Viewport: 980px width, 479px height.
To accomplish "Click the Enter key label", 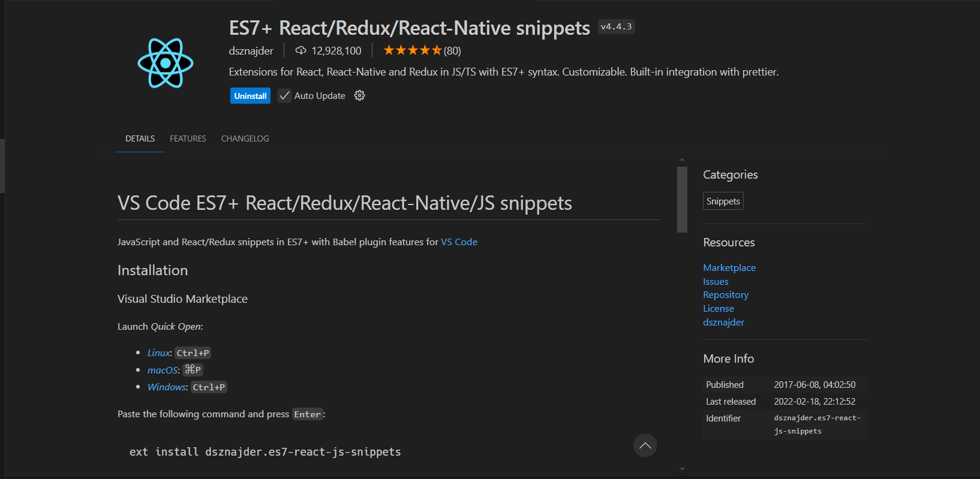I will 308,414.
